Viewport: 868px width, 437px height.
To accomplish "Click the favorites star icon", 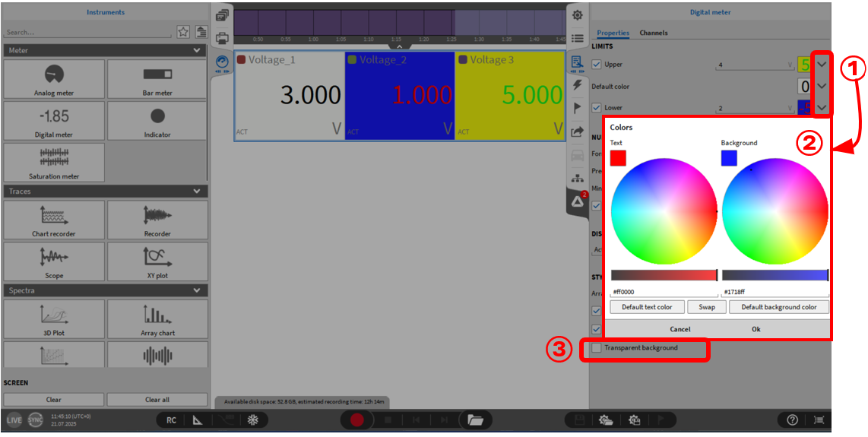I will [183, 32].
